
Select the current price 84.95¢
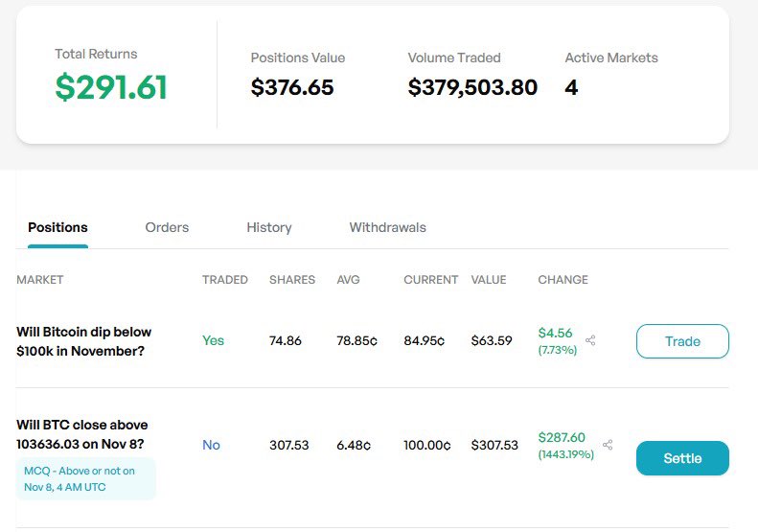[x=424, y=340]
